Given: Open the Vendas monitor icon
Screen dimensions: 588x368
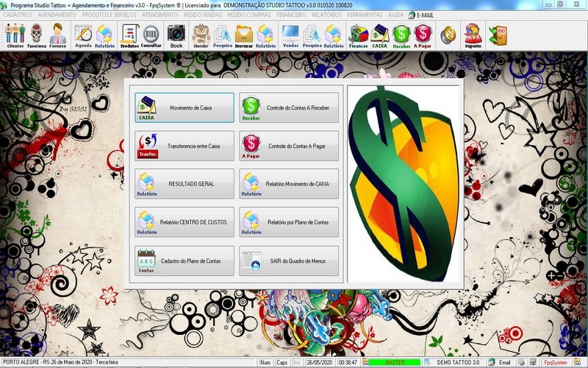Looking at the screenshot, I should [290, 35].
